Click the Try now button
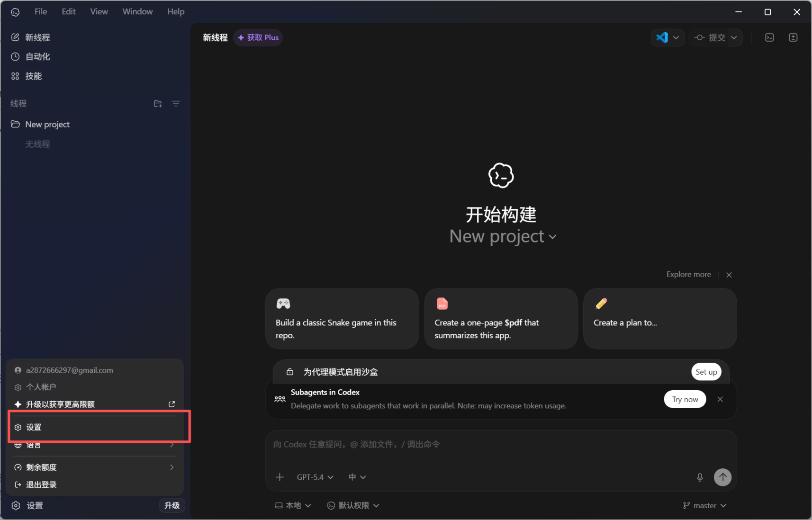This screenshot has width=812, height=520. tap(685, 399)
